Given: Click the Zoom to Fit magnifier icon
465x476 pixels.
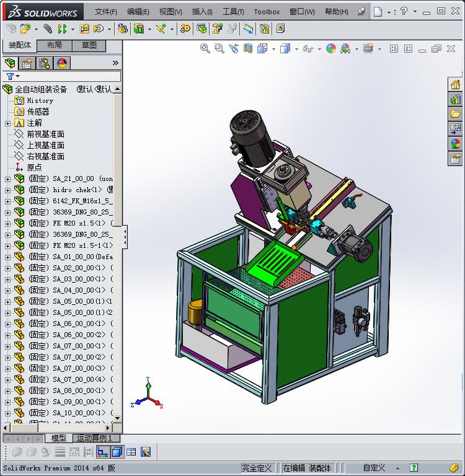Looking at the screenshot, I should point(205,48).
